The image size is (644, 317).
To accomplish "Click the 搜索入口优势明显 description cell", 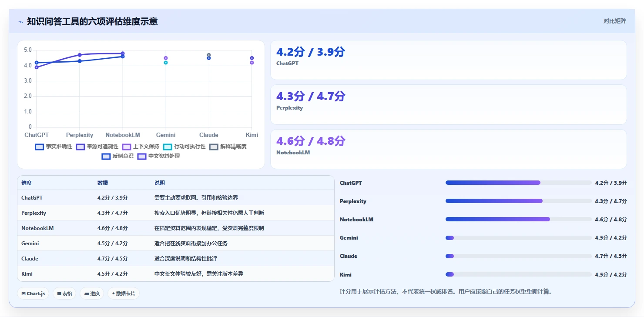I will pyautogui.click(x=209, y=213).
